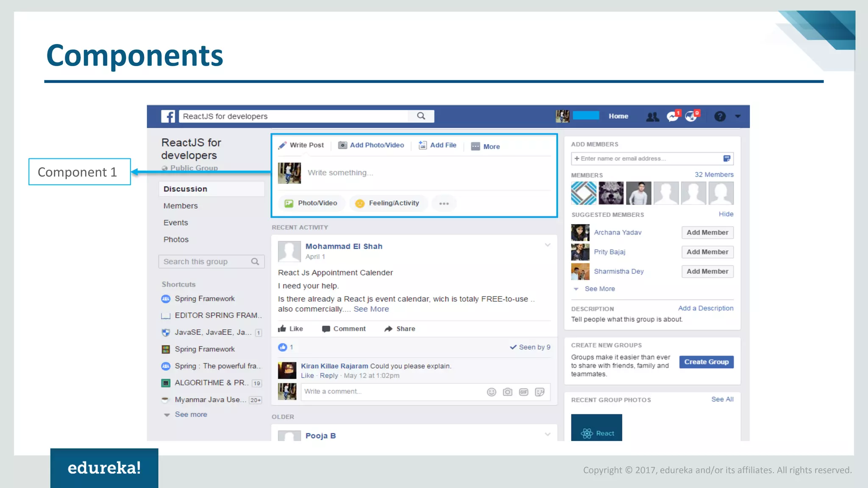Click the add members message icon

[727, 159]
